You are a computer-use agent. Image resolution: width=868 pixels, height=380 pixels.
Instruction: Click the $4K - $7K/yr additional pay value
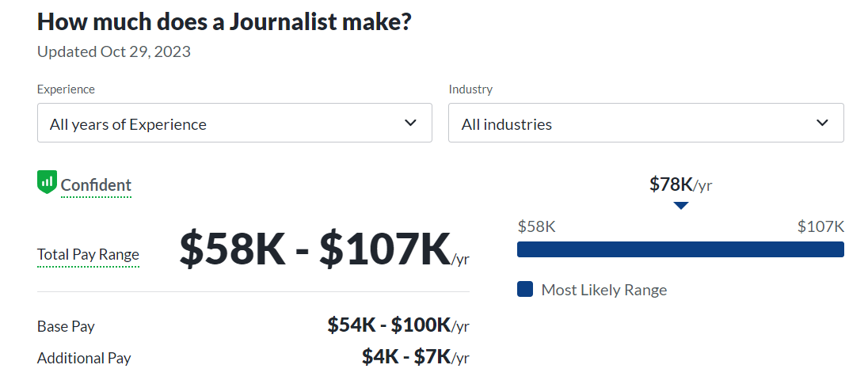click(415, 356)
